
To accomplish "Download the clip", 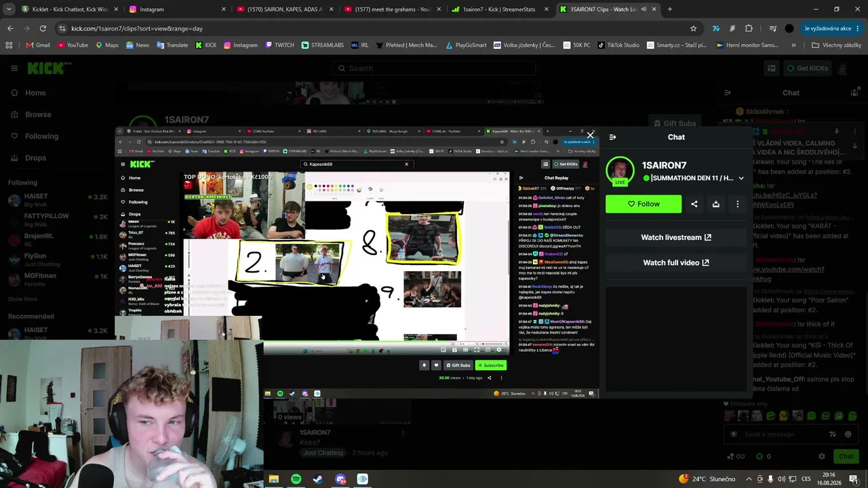I will pos(716,204).
